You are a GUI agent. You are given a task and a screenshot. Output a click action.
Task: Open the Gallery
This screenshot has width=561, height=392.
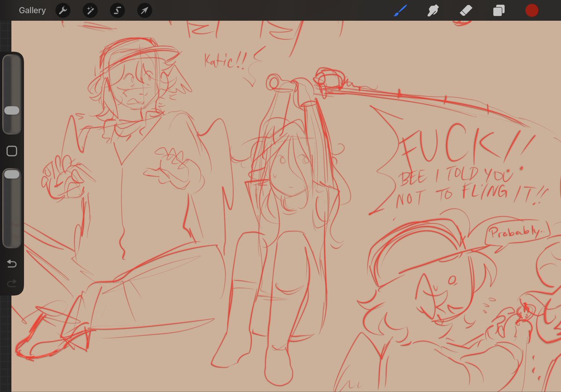coord(32,10)
